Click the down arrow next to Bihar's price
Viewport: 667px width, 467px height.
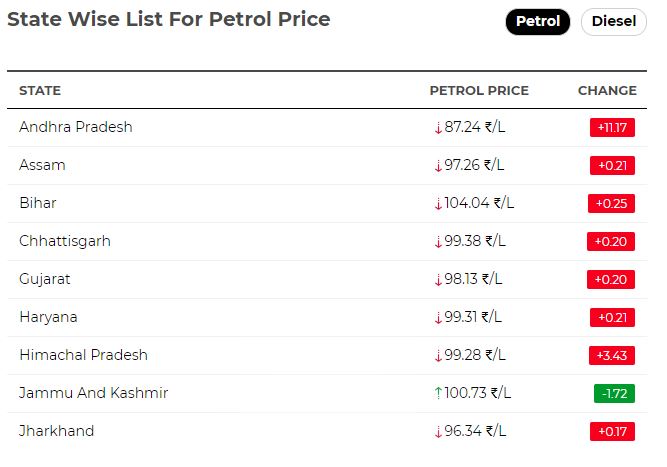click(439, 203)
